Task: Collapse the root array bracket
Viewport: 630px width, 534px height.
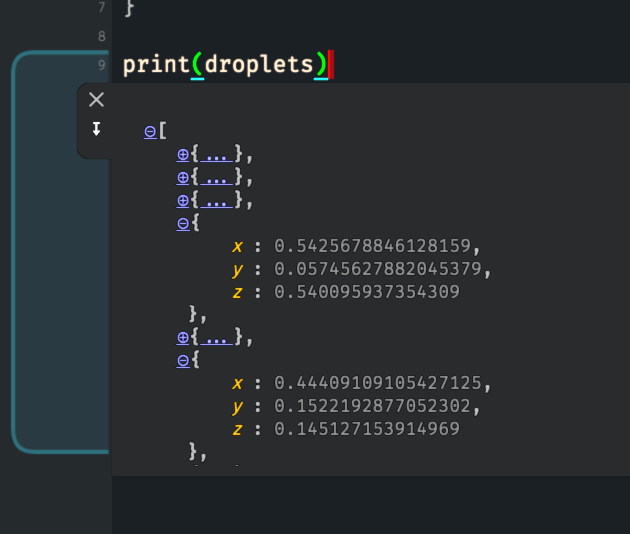Action: point(150,131)
